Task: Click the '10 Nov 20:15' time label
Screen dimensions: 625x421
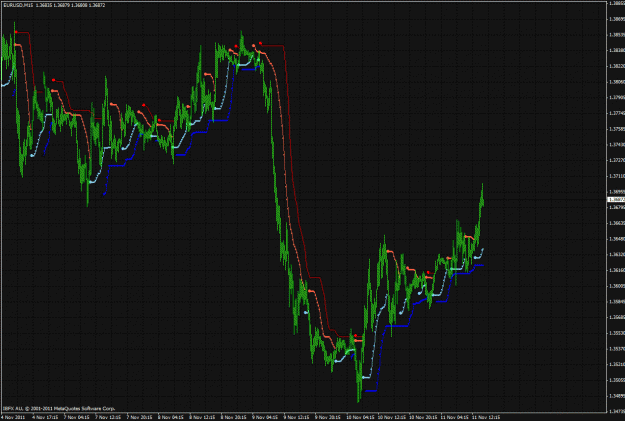Action: point(423,417)
